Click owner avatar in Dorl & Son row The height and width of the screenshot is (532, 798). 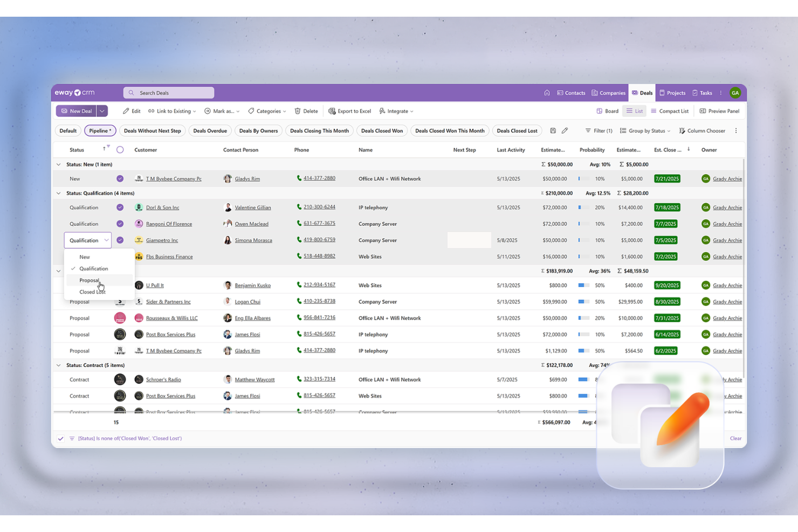click(x=705, y=207)
